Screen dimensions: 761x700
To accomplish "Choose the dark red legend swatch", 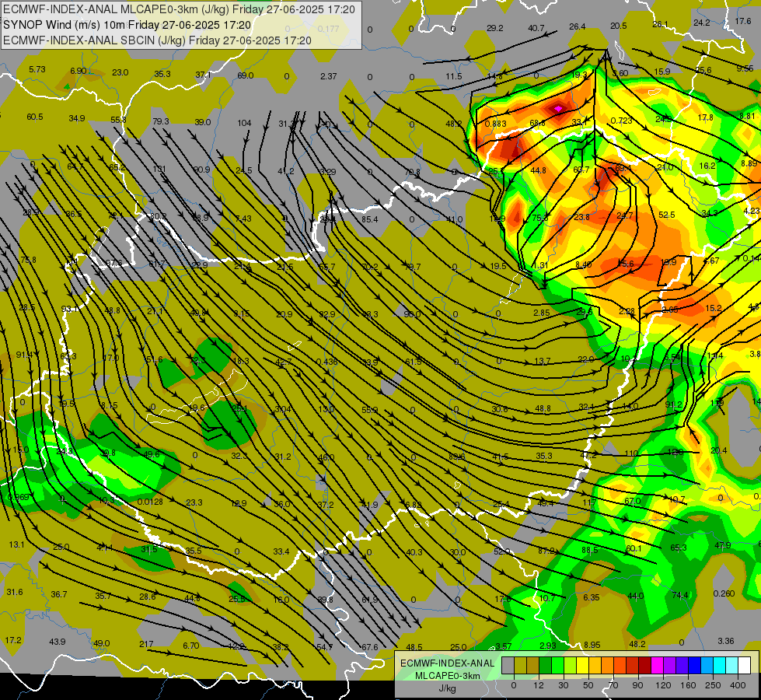I will (x=645, y=666).
